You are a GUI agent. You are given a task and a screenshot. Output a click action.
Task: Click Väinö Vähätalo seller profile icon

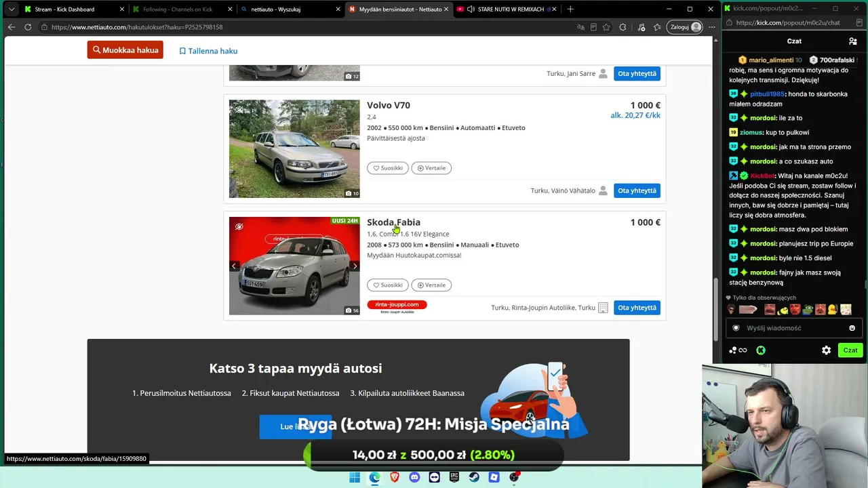(x=603, y=190)
